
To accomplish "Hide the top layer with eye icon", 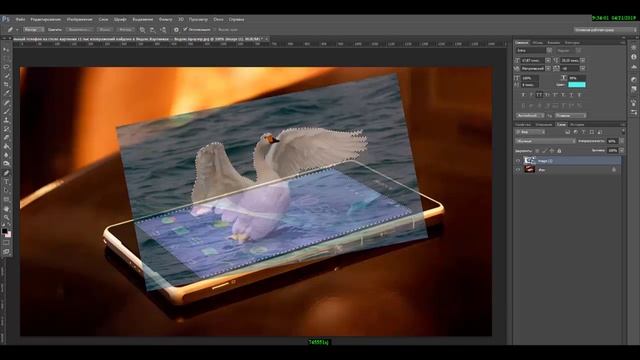I will (x=518, y=161).
